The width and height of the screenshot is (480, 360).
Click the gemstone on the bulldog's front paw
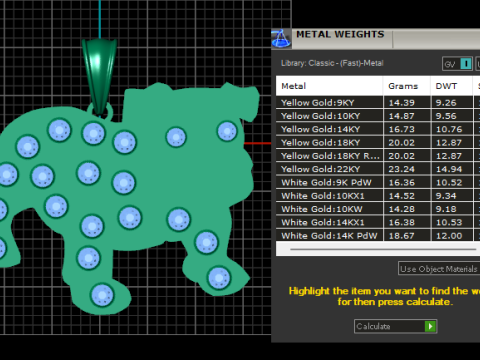(219, 278)
